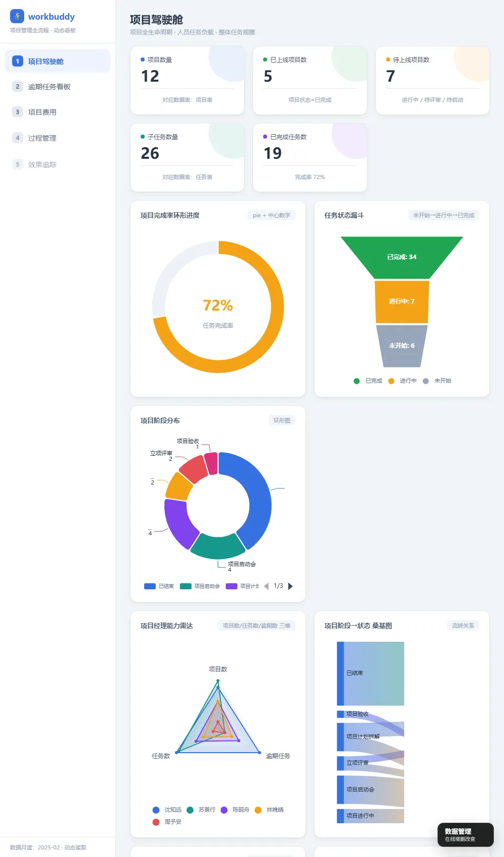Click the 逾期任务 radar axis label
The height and width of the screenshot is (857, 504).
pos(278,756)
